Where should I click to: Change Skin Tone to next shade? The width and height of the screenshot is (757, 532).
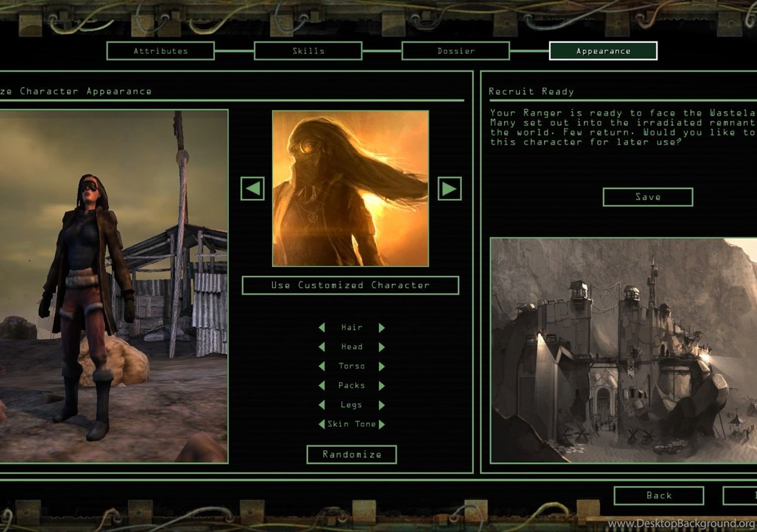tap(381, 424)
